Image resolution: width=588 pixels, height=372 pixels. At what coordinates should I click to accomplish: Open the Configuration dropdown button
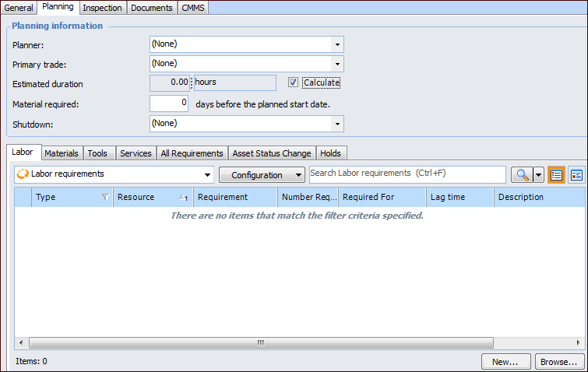click(x=262, y=175)
